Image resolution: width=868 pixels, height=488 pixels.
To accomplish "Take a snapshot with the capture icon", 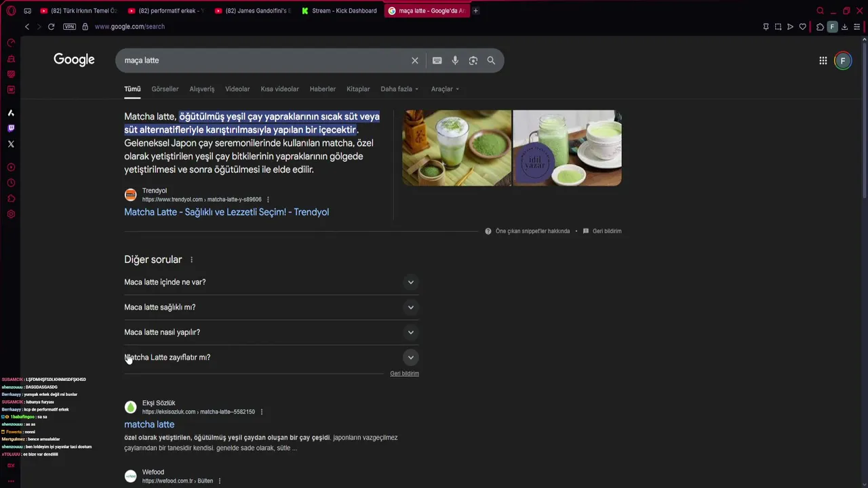I will [778, 26].
